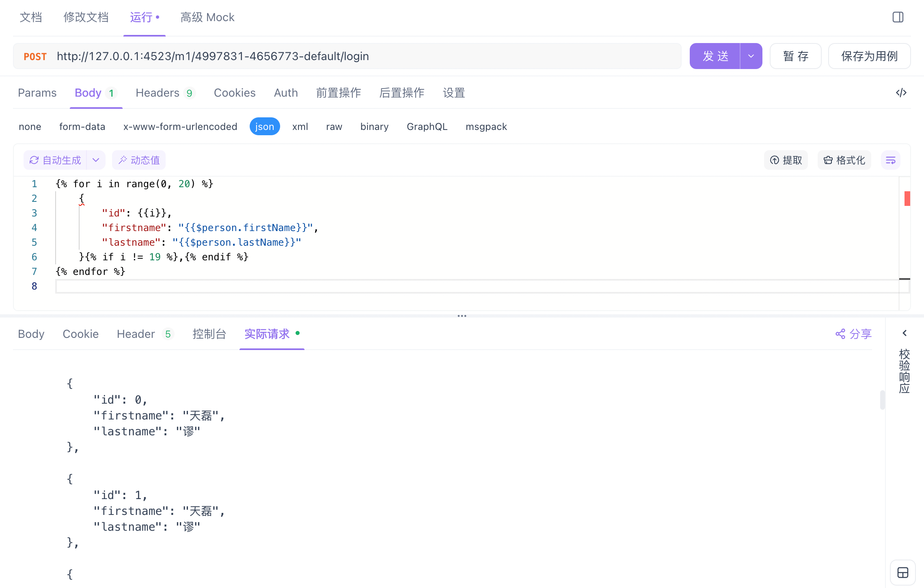Click the extract (提取) icon above the body editor
The height and width of the screenshot is (588, 924).
tap(786, 160)
